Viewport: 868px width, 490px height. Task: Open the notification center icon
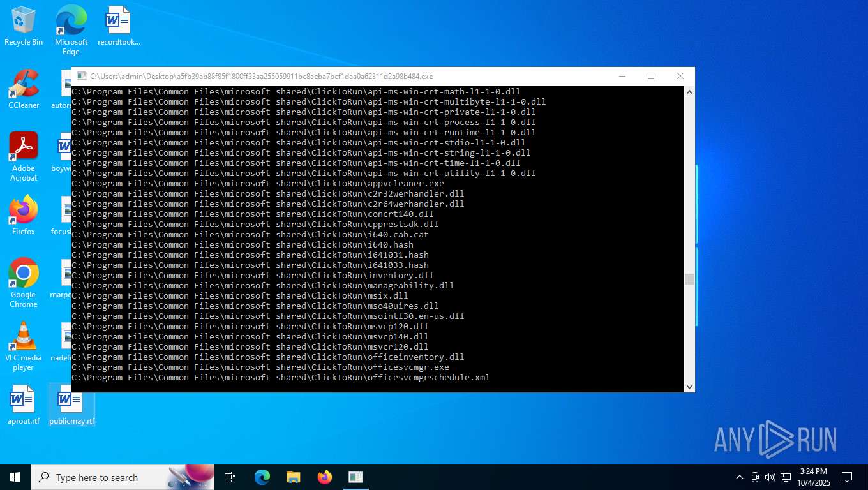coord(847,477)
